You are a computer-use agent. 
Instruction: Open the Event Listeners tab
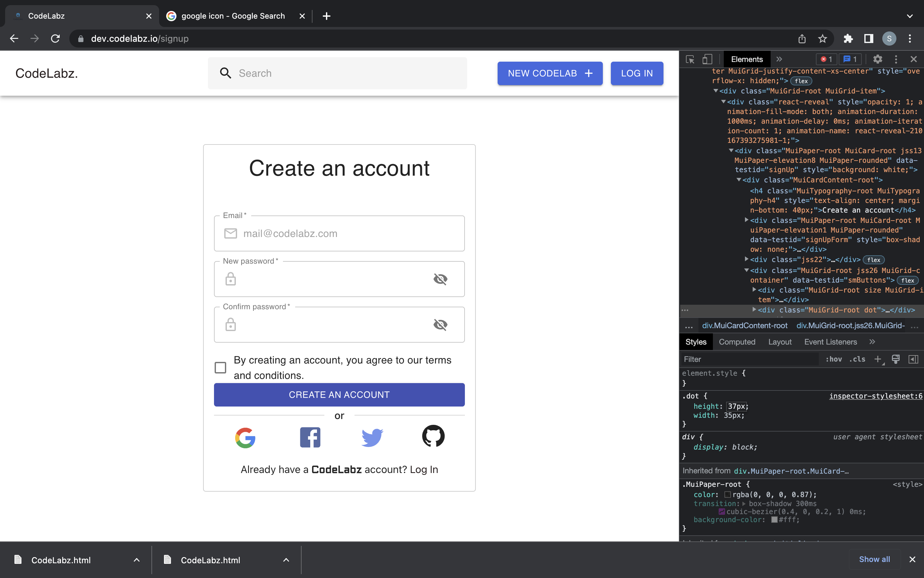coord(830,342)
